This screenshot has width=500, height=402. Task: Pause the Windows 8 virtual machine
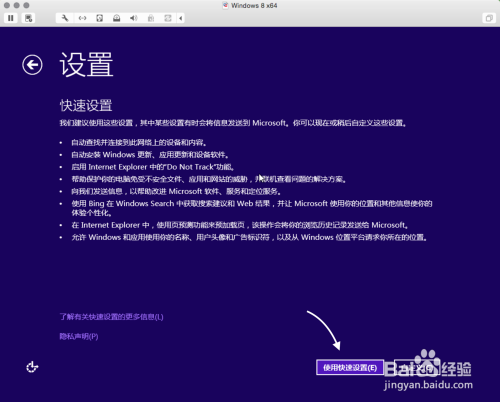pos(11,18)
